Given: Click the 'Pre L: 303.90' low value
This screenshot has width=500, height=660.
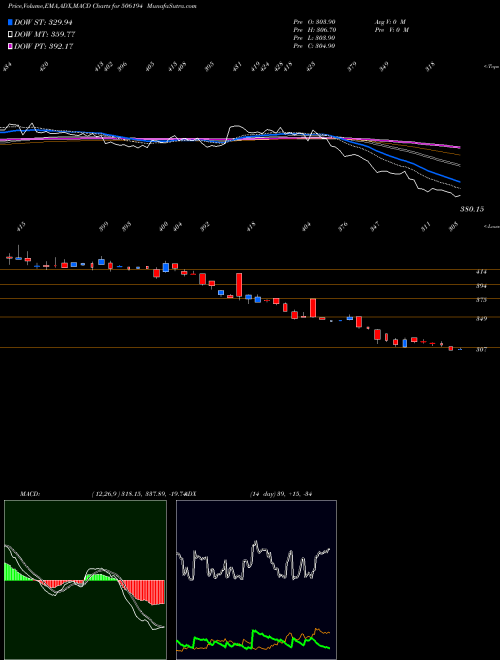Looking at the screenshot, I should 314,38.
